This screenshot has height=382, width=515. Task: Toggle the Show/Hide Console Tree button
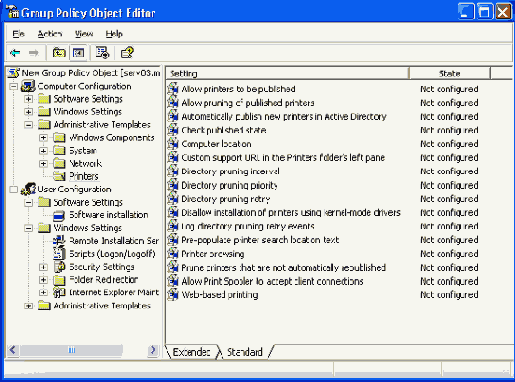click(78, 53)
